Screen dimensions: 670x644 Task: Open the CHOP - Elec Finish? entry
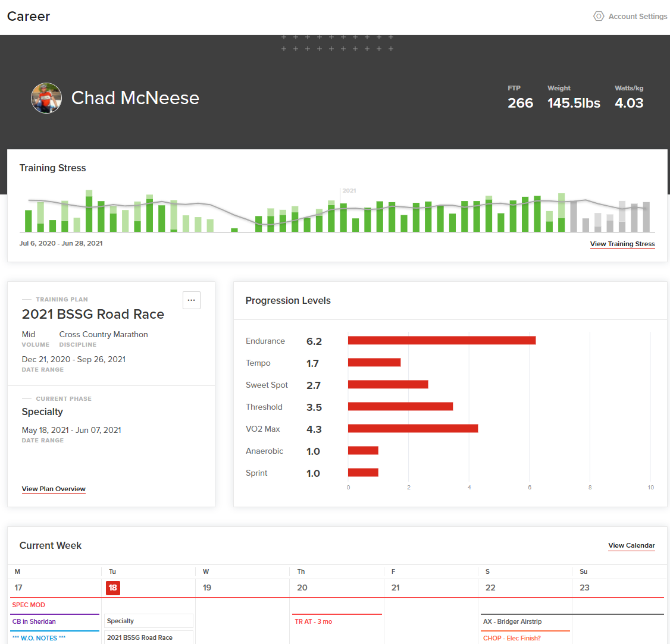(x=512, y=638)
